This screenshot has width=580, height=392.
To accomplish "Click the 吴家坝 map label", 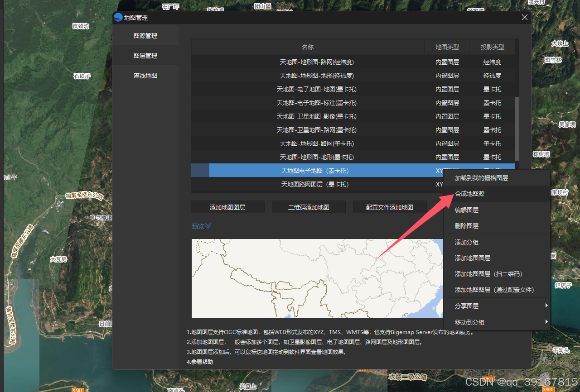I will [x=567, y=124].
